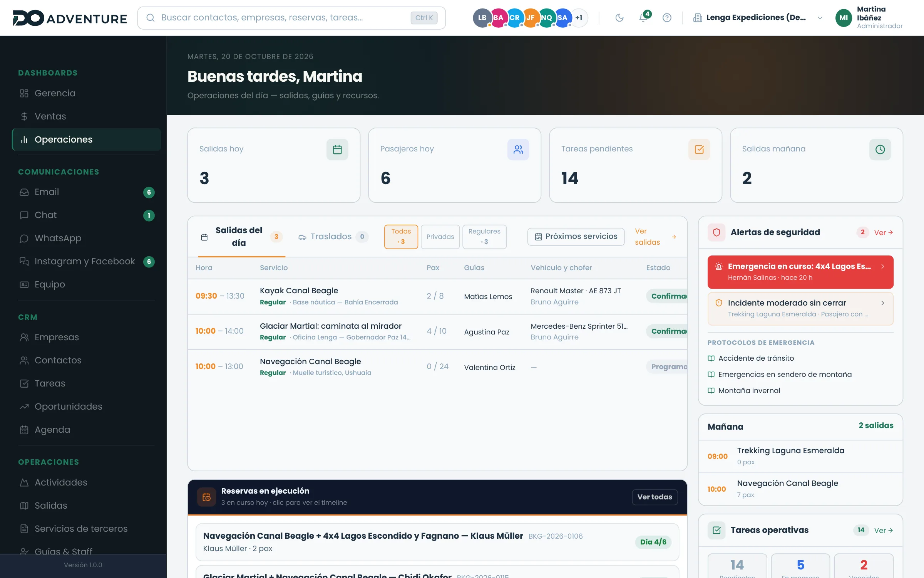Open the Accidente de tránsito protocol

(751, 358)
